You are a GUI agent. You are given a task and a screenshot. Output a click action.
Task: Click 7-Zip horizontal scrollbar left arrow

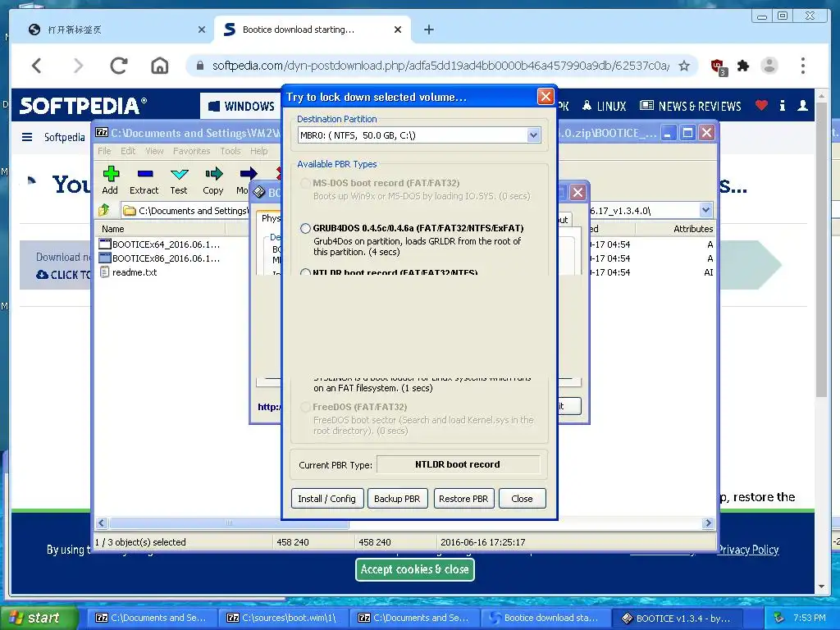click(102, 523)
